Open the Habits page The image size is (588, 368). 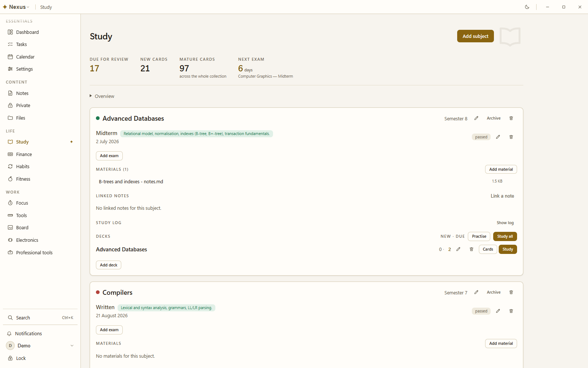click(40, 166)
